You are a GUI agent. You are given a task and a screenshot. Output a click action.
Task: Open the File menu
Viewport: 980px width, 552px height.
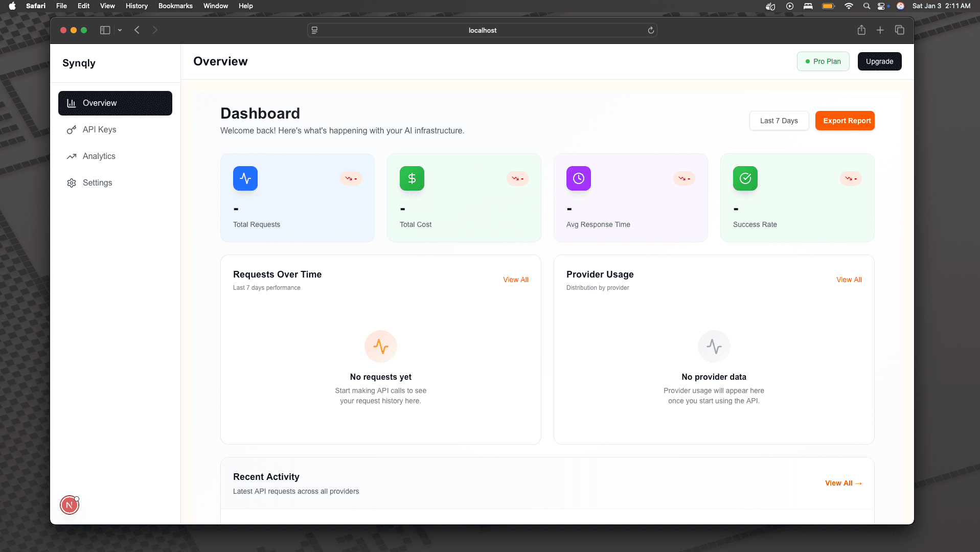[x=61, y=6]
